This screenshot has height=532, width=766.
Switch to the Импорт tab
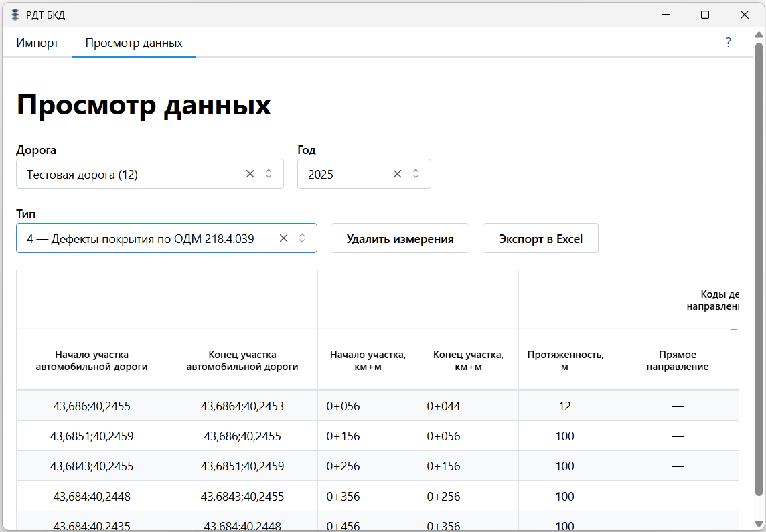pyautogui.click(x=37, y=43)
